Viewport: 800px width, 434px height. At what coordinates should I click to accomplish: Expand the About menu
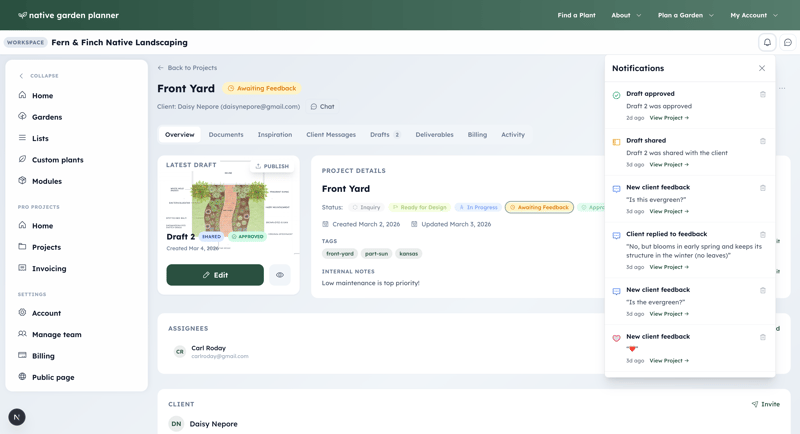(626, 15)
